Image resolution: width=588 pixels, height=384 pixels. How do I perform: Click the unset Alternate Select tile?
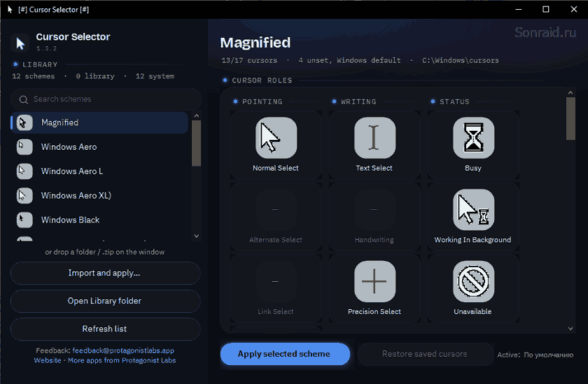click(x=276, y=217)
